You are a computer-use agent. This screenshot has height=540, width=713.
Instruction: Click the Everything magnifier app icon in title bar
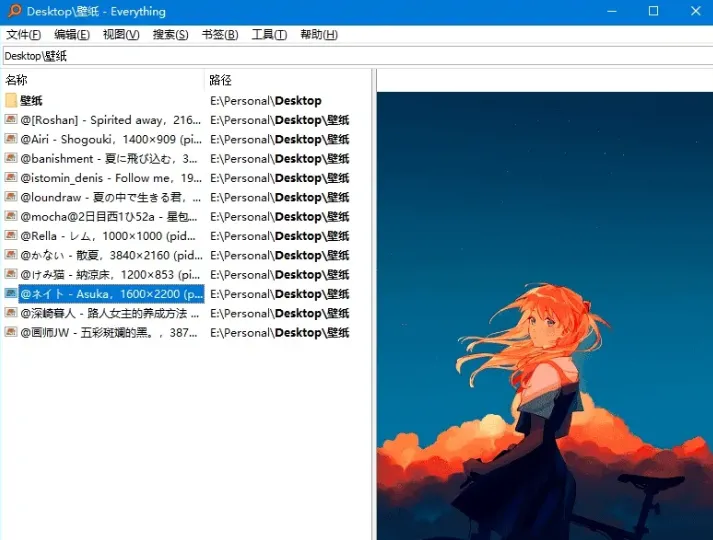(x=14, y=11)
